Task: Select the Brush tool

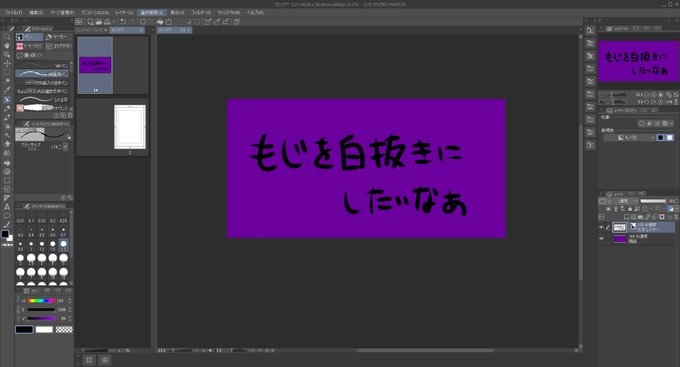Action: [x=7, y=117]
